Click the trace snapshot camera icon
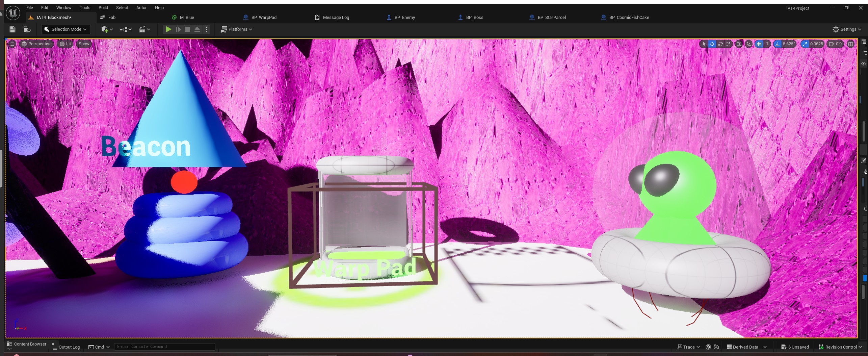This screenshot has width=868, height=356. 716,347
